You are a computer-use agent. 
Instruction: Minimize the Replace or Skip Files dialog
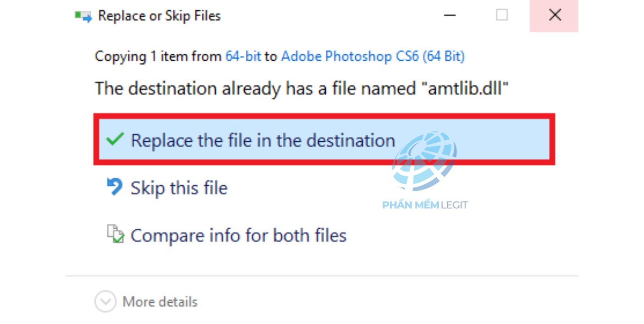(x=450, y=15)
